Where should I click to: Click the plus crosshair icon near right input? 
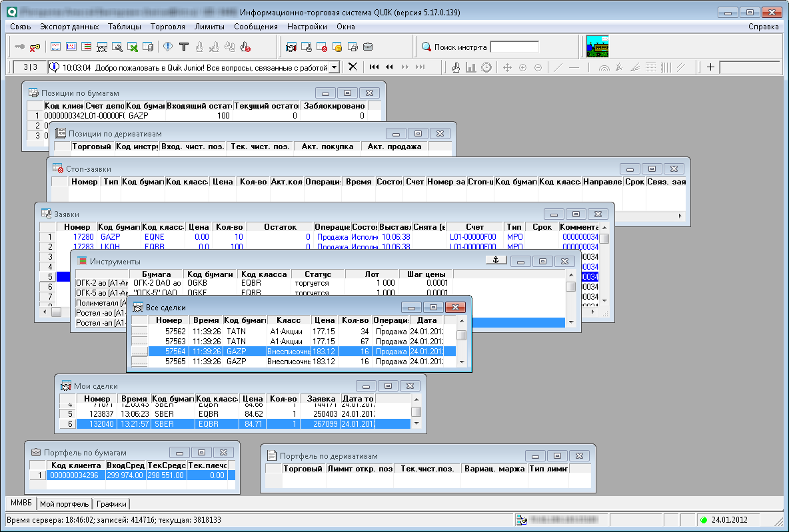pyautogui.click(x=710, y=67)
